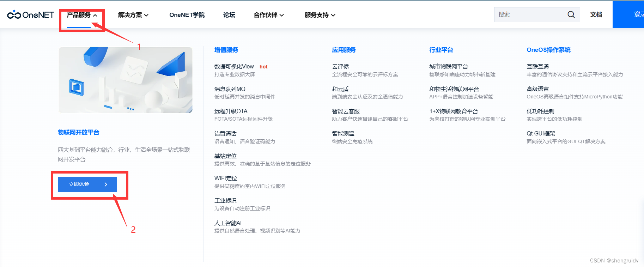Open 智能测温 application service

(x=343, y=133)
